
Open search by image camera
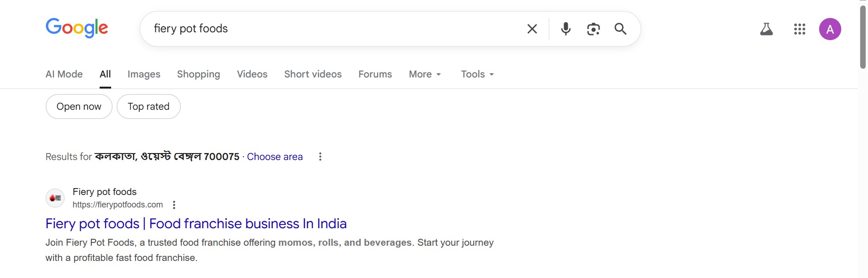click(593, 29)
